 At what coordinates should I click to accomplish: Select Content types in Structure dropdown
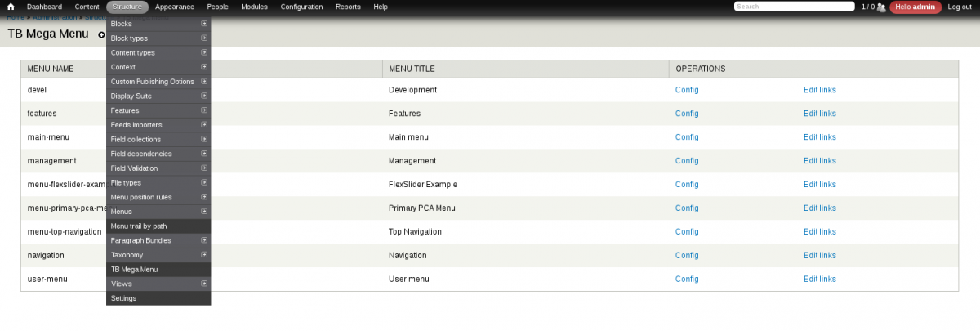158,52
